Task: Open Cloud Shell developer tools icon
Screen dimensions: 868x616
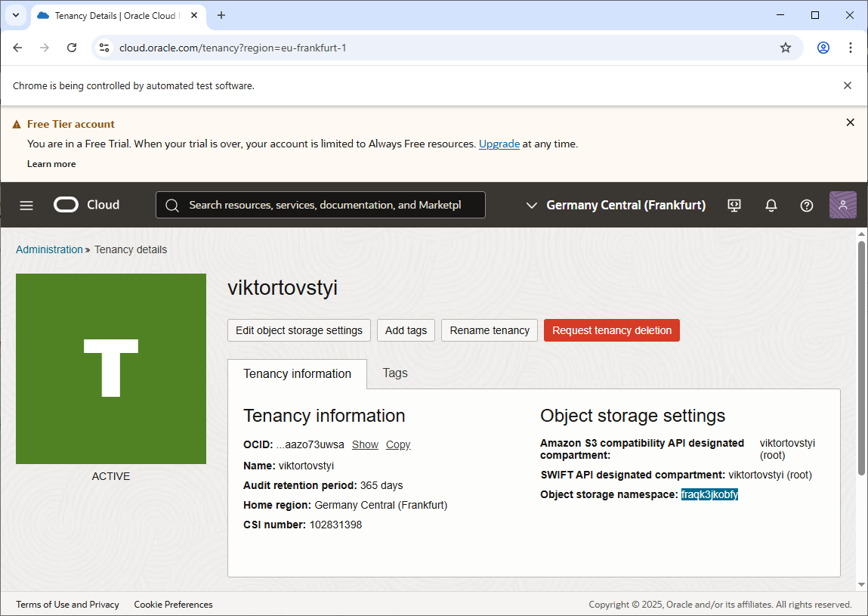Action: (734, 205)
